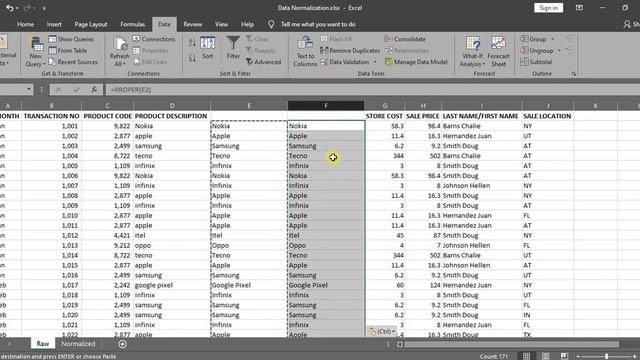Open Recent Sources
640x360 pixels.
(x=73, y=62)
